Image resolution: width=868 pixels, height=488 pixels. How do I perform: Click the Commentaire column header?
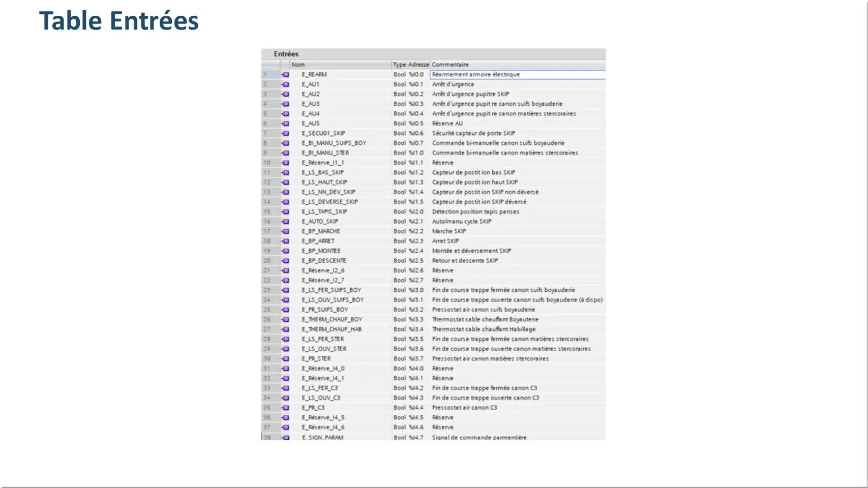tap(518, 65)
